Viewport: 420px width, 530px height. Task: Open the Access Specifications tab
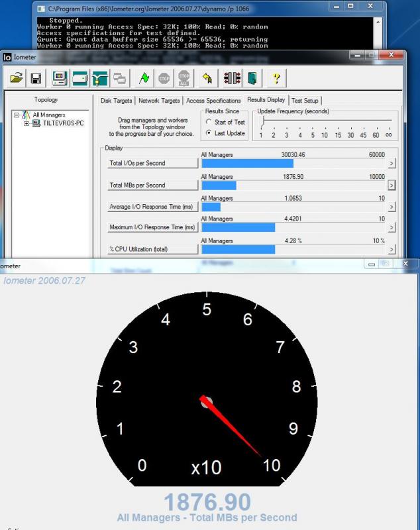click(x=213, y=101)
